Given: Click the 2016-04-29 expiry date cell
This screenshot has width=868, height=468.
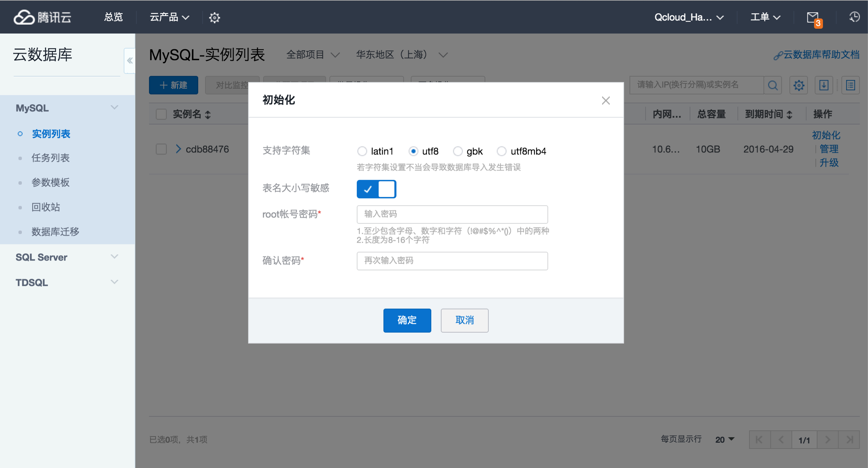Looking at the screenshot, I should click(768, 149).
